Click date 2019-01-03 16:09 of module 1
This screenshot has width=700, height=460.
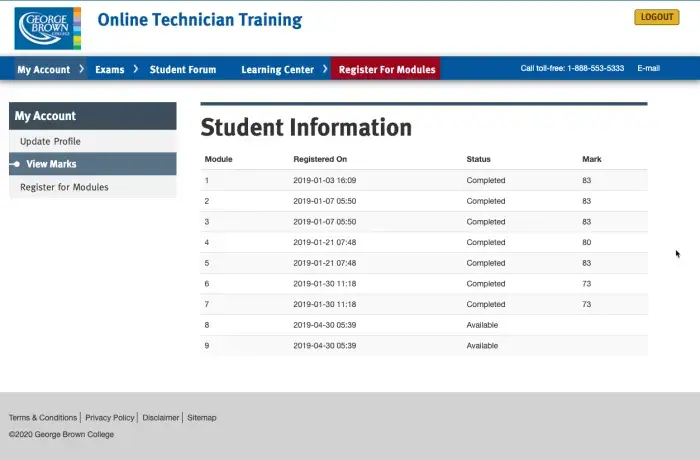(x=325, y=180)
